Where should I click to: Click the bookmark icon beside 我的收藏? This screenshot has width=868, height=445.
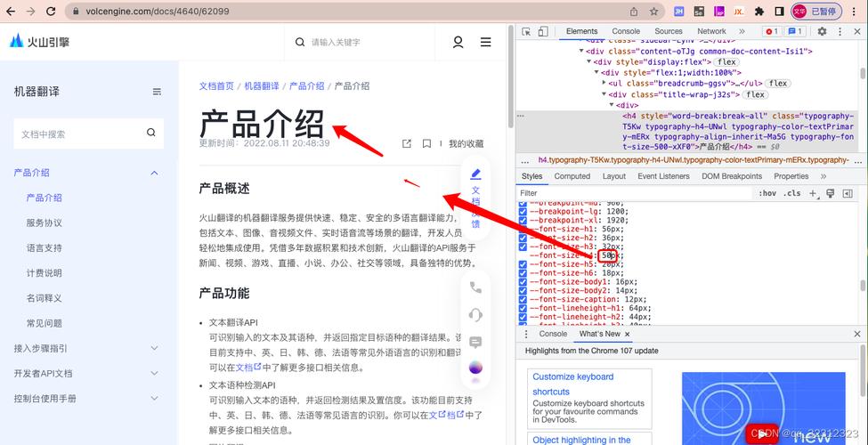(x=426, y=144)
